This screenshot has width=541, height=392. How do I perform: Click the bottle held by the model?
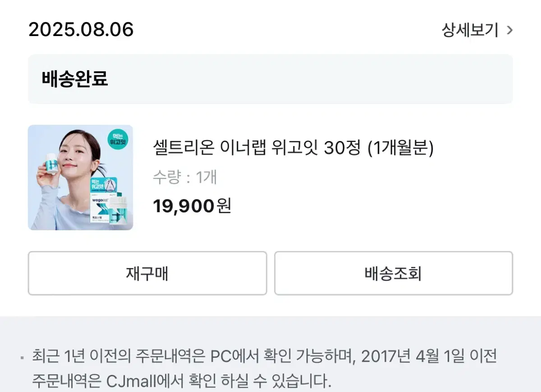click(x=51, y=163)
